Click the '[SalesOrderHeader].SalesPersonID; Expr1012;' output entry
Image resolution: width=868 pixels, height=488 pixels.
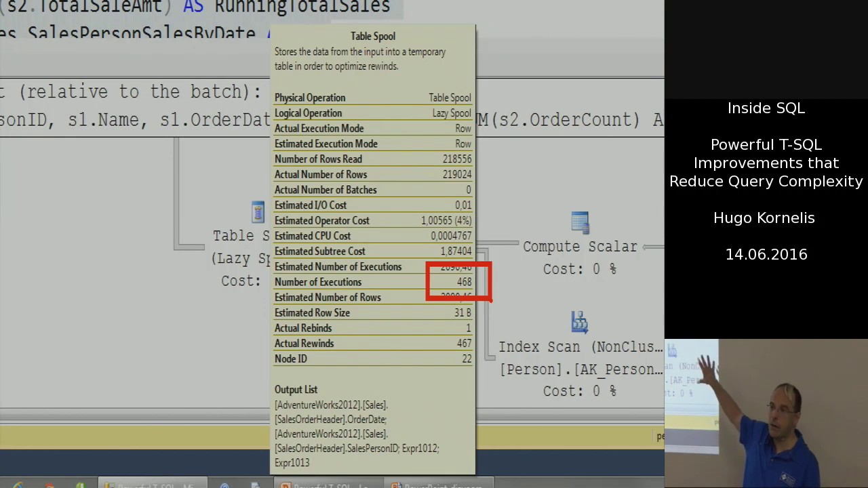(357, 449)
